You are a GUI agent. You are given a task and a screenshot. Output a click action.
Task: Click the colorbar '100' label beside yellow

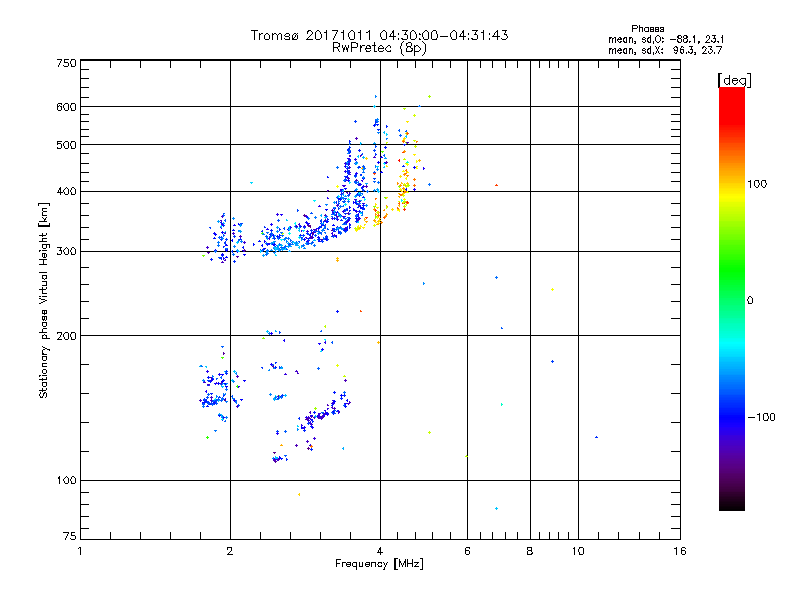coord(757,184)
